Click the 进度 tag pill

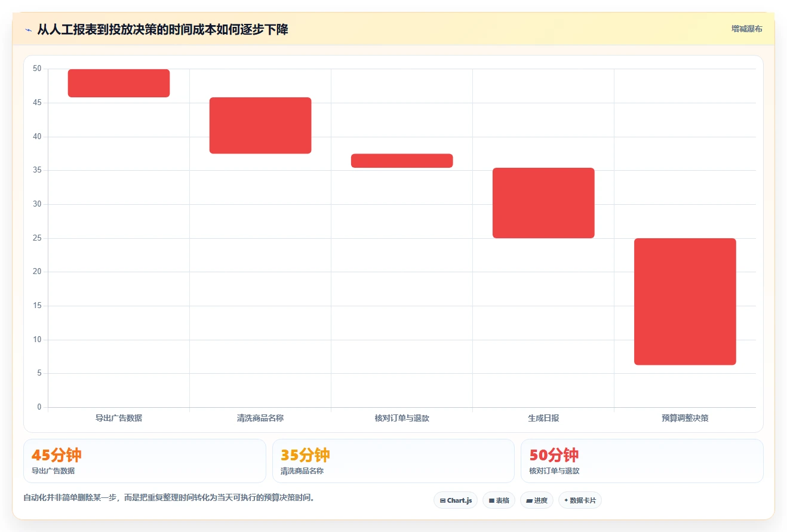coord(537,500)
